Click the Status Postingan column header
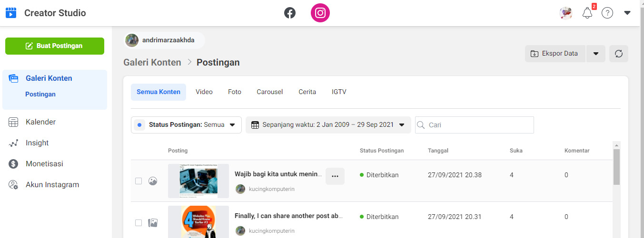 point(382,151)
